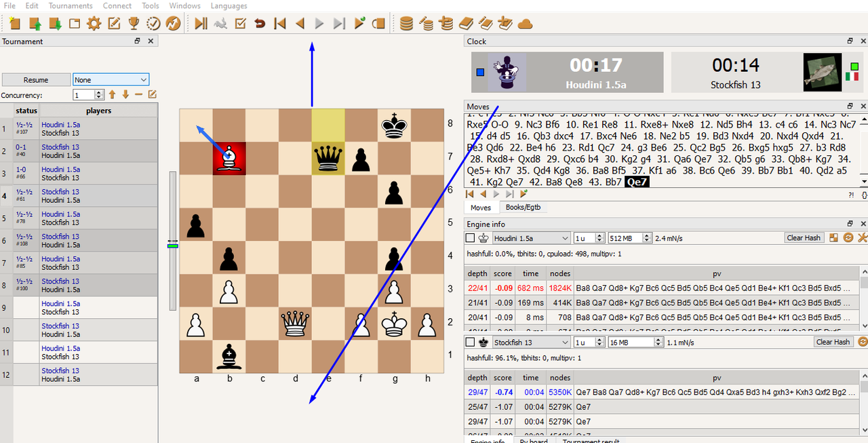Open the File menu
This screenshot has width=868, height=443.
(9, 5)
